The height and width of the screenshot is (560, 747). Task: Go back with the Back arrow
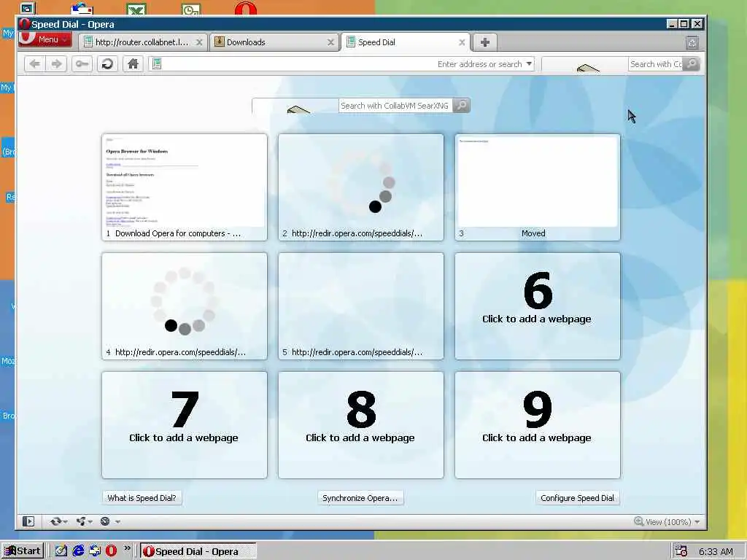[x=35, y=64]
